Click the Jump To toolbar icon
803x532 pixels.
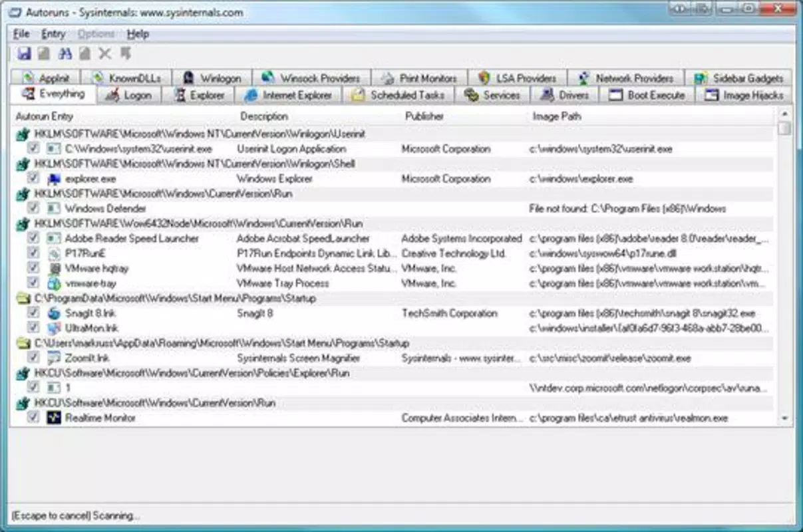[125, 54]
